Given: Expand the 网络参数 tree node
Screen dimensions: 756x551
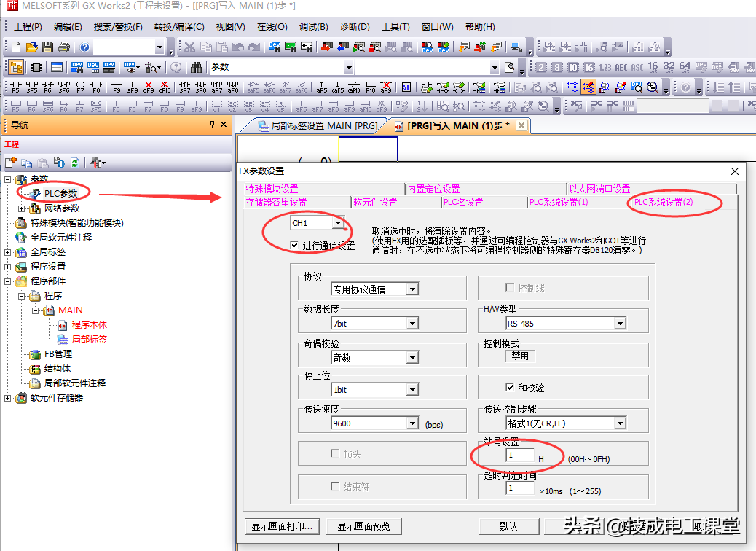Looking at the screenshot, I should 22,208.
